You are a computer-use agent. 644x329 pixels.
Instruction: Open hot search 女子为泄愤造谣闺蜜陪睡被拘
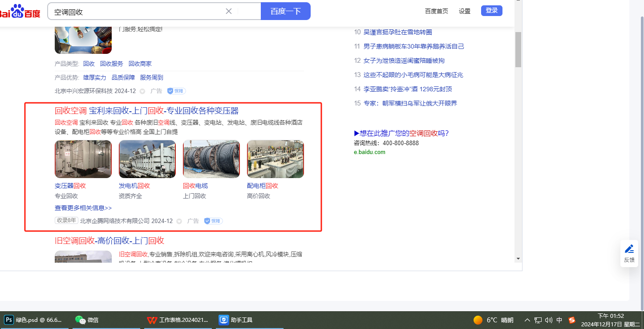coord(404,61)
